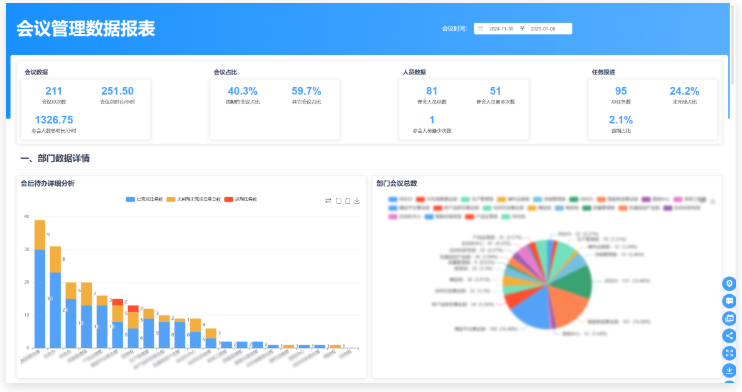Toggle the red legend series in bar chart
The image size is (742, 392).
(x=240, y=199)
